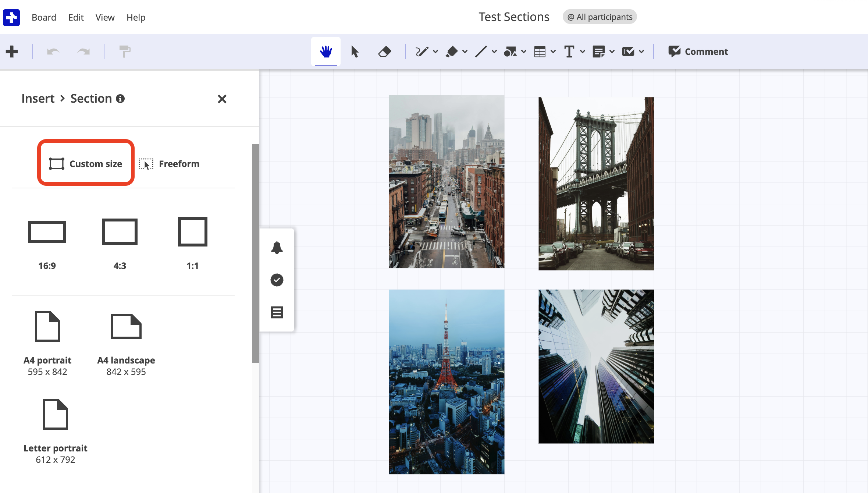Image resolution: width=868 pixels, height=493 pixels.
Task: Expand the shapes tool dropdown
Action: [524, 52]
